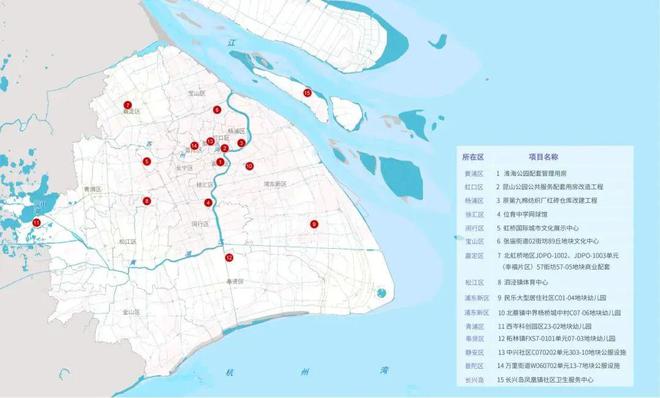Viewport: 660px width, 398px height.
Task: Select legend entry 11 西岑科创园区幼儿园
Action: [544, 326]
